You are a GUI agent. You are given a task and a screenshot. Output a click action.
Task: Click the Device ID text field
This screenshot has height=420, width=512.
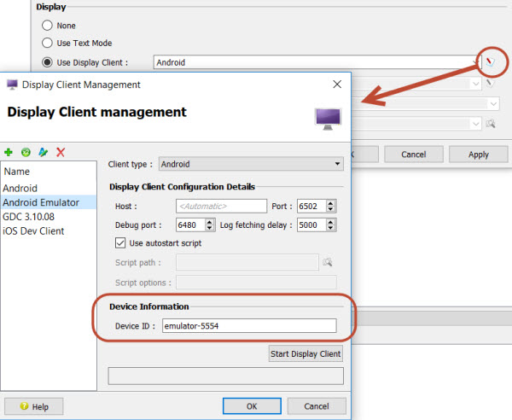click(247, 325)
